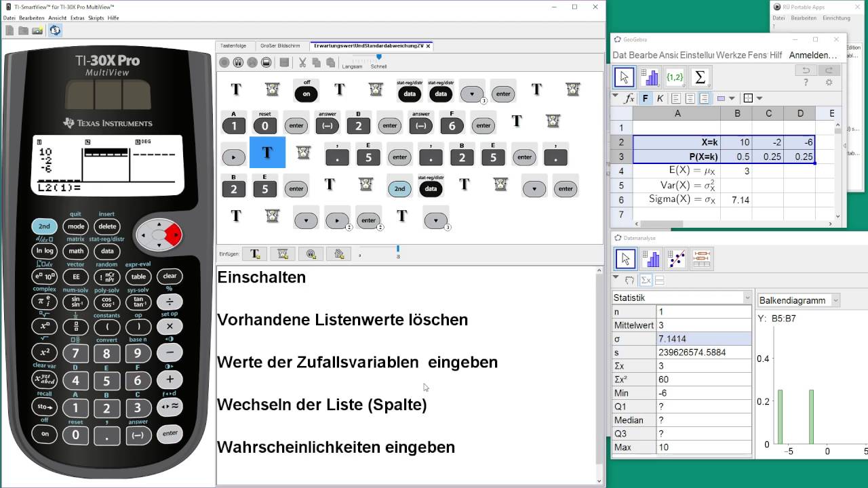Open cell background color dropdown arrow in GeoGebra
This screenshot has width=868, height=488.
732,98
